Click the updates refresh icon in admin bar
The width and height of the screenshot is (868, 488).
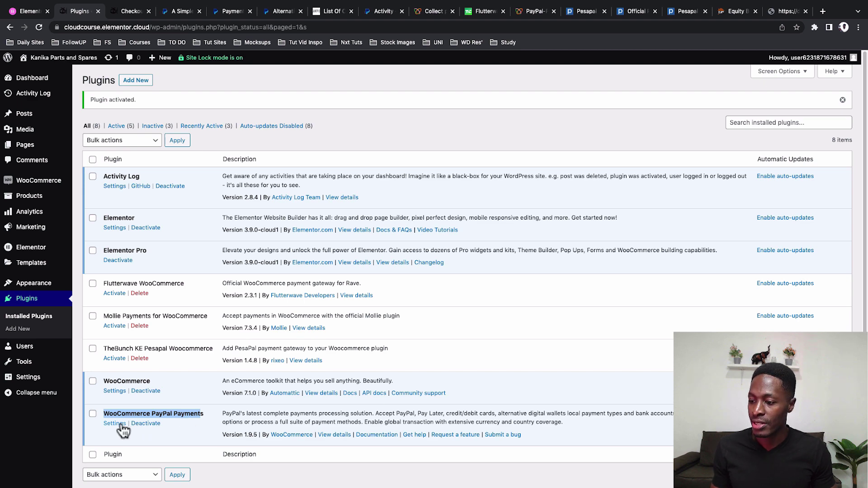(108, 57)
